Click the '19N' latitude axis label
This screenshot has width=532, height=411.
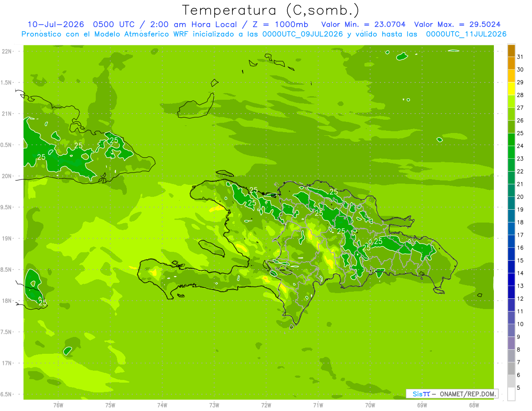pos(7,239)
